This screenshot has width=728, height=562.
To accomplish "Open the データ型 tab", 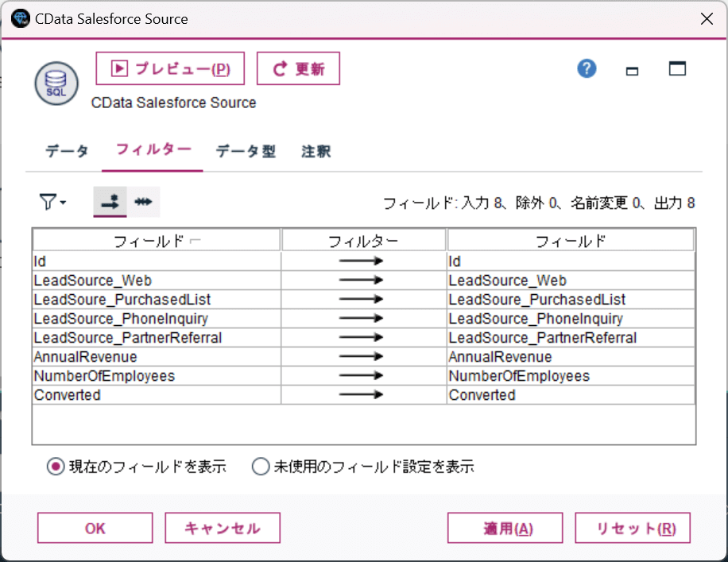I will click(x=246, y=151).
